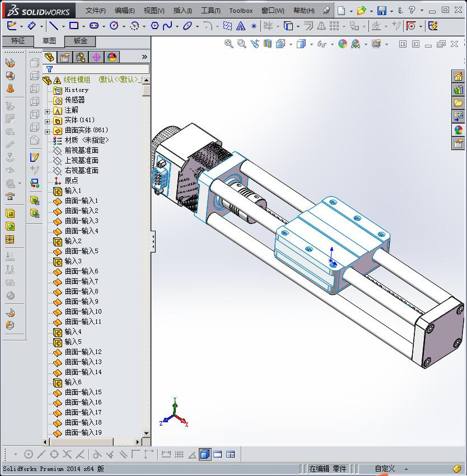Switch to the 钣金 tab

81,41
